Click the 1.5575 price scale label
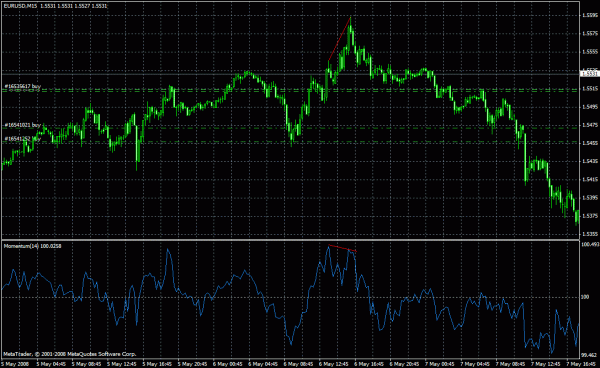Image resolution: width=600 pixels, height=368 pixels. pos(589,34)
